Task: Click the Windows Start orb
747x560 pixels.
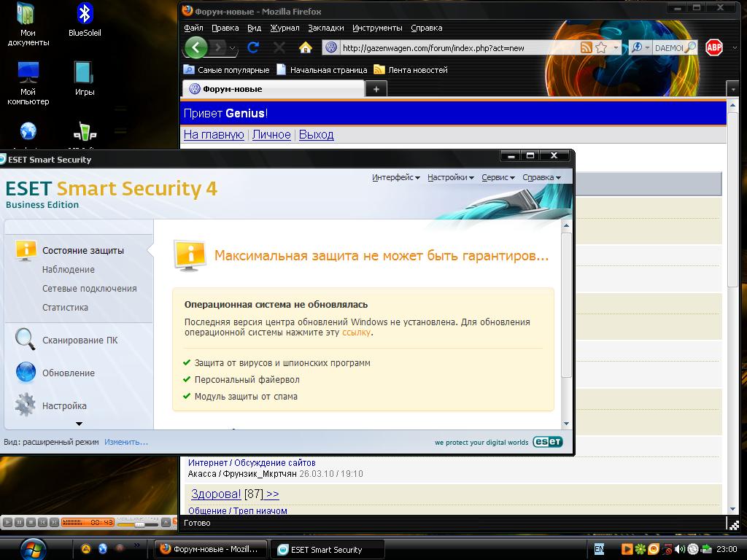Action: (34, 548)
